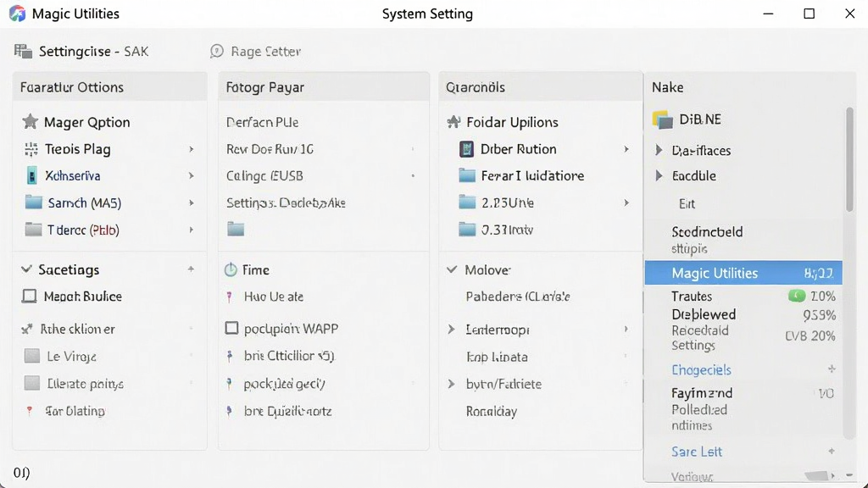
Task: Click the DiB.NE folder icon
Action: 663,119
